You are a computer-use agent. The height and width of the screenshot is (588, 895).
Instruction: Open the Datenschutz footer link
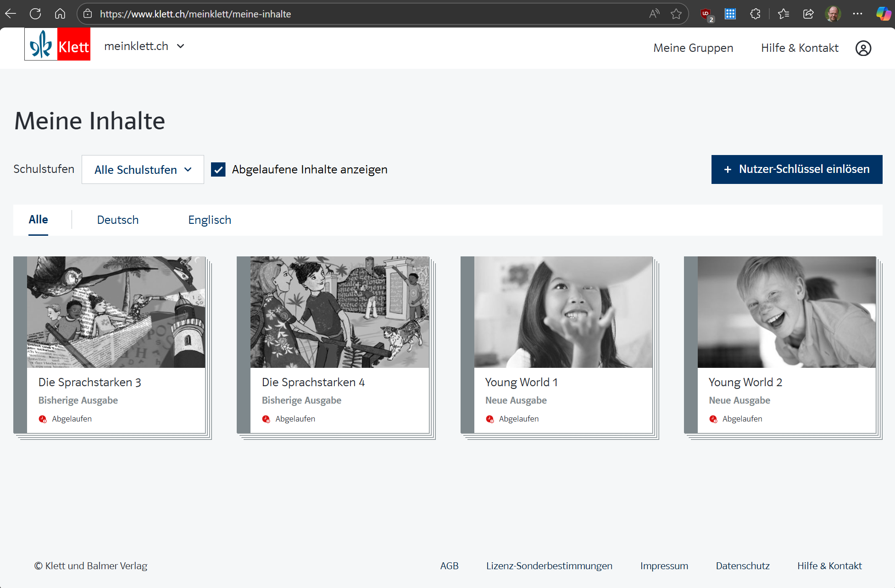point(742,566)
